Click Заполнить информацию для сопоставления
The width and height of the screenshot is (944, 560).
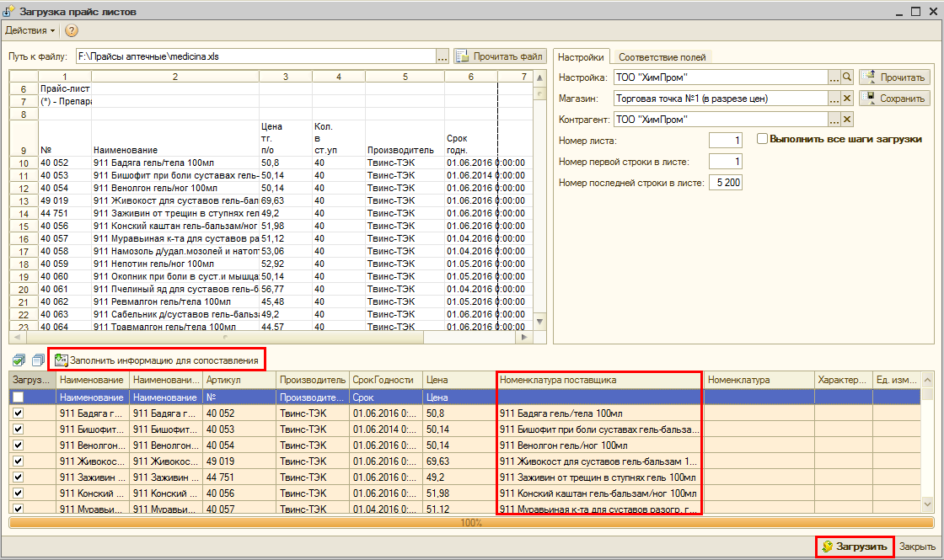click(156, 360)
